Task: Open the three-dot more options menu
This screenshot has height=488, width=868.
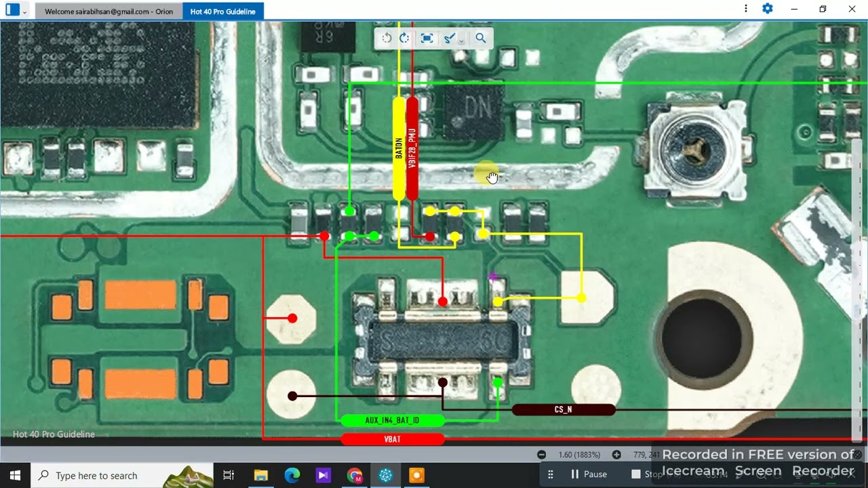Action: [x=746, y=9]
